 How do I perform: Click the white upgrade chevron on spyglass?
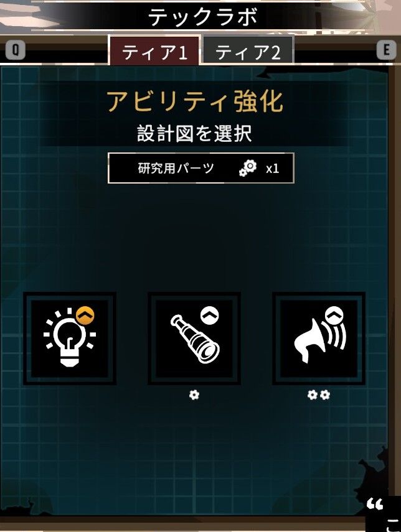pos(209,315)
